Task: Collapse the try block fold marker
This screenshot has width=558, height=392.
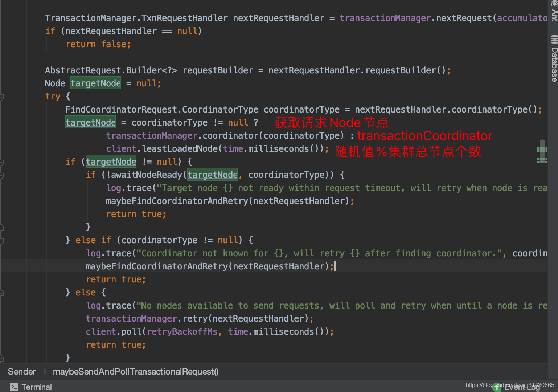Action: pos(1,97)
